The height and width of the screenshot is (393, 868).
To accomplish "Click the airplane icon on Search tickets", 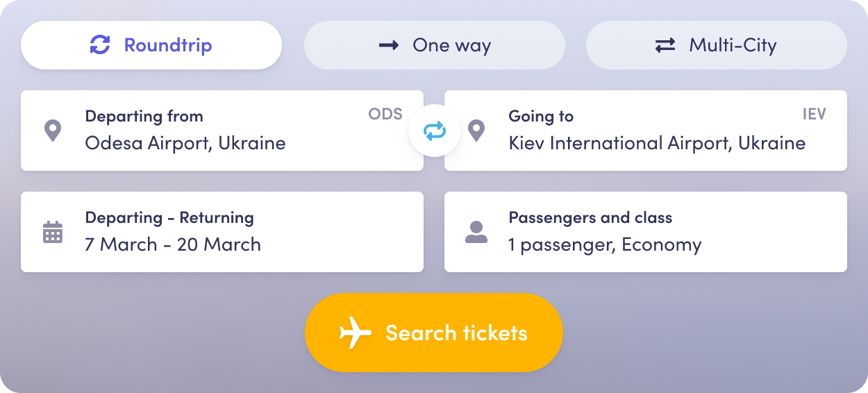I will pos(356,333).
